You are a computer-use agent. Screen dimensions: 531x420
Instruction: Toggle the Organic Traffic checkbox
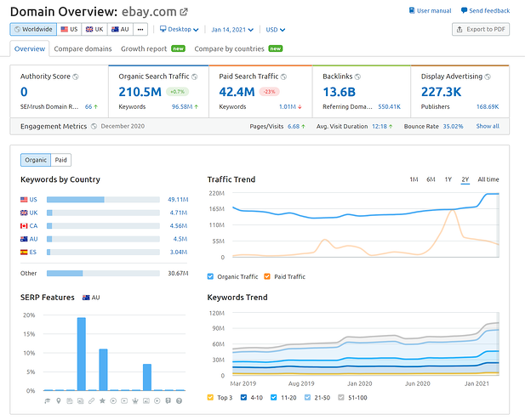[x=210, y=276]
